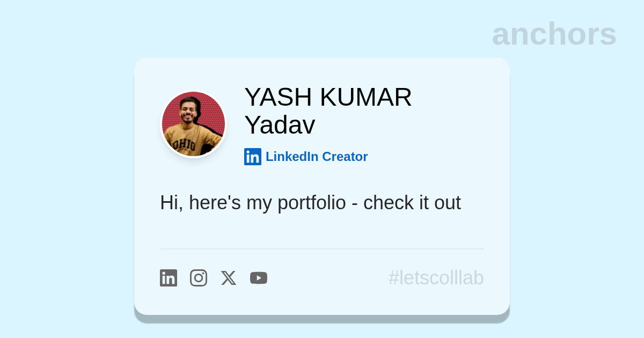Click the anchors watermark logo

tap(554, 34)
